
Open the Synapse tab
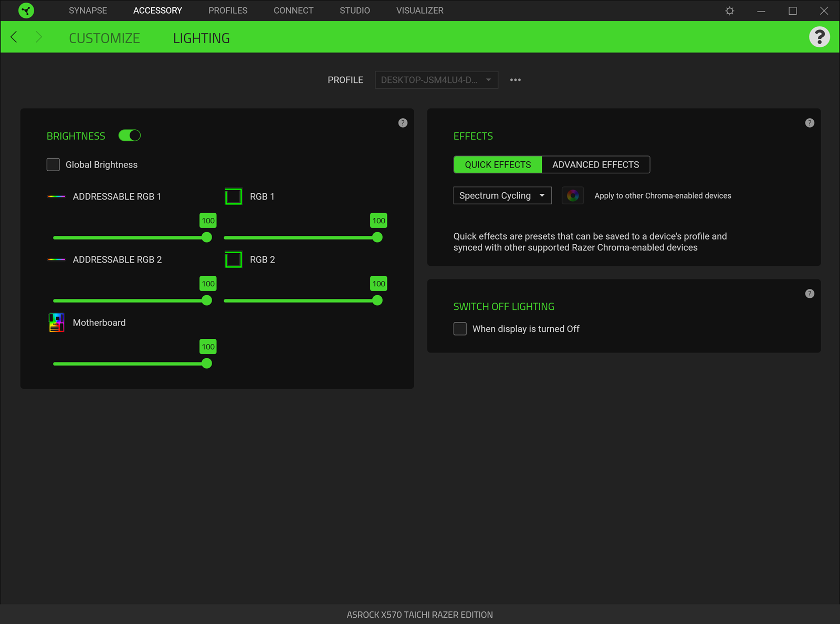pyautogui.click(x=88, y=11)
